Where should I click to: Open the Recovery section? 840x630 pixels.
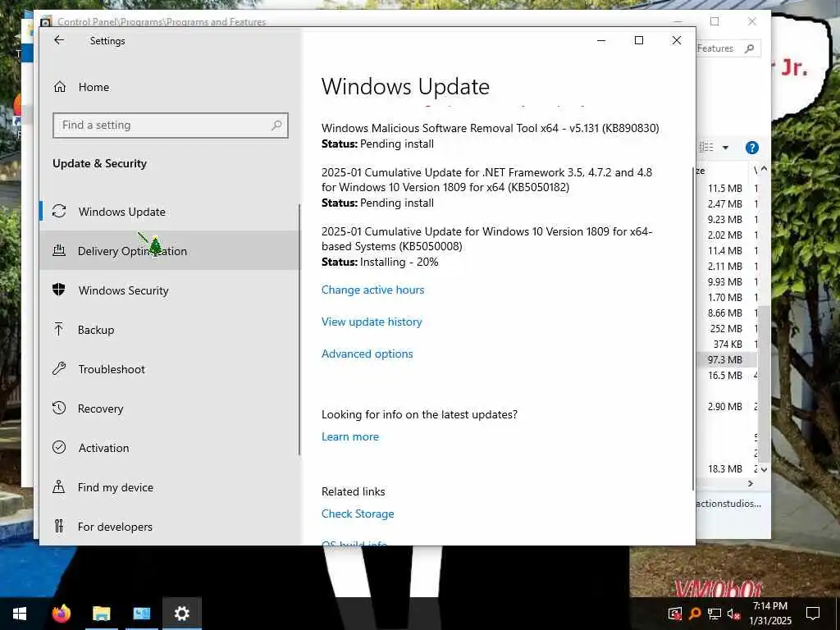click(x=169, y=409)
